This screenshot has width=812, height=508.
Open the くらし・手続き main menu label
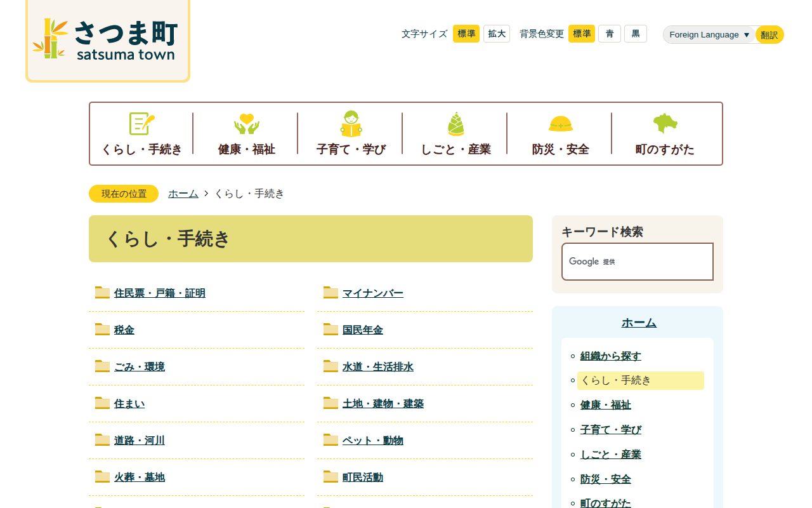coord(142,149)
